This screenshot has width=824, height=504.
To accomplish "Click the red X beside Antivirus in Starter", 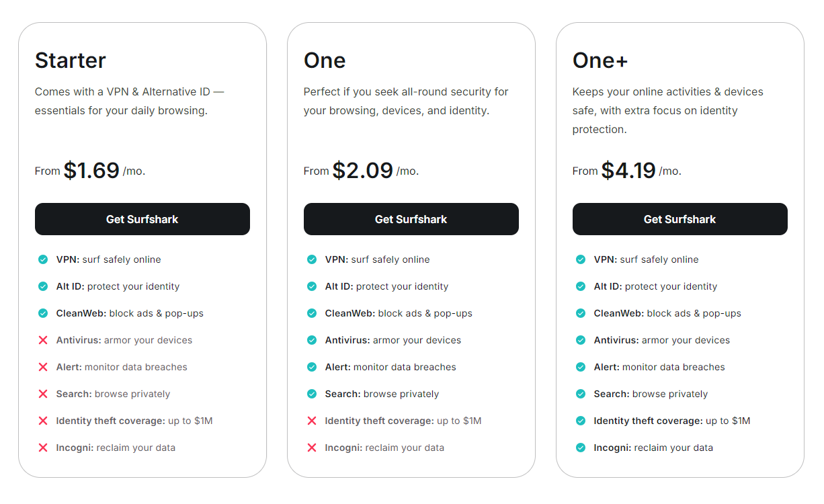I will [43, 340].
